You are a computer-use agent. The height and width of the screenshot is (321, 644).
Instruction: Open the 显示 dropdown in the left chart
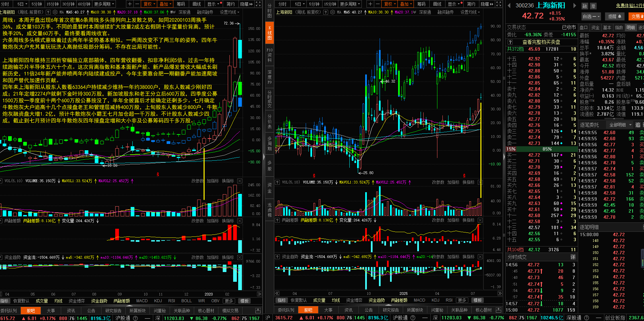tap(213, 4)
